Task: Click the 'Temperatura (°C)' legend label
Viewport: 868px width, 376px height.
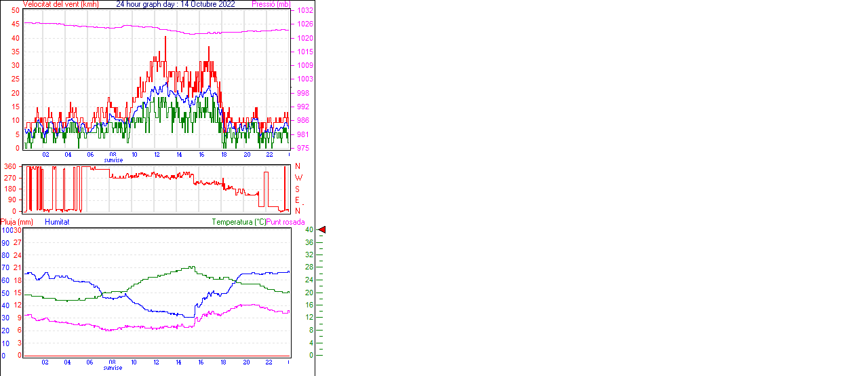Action: pyautogui.click(x=239, y=222)
